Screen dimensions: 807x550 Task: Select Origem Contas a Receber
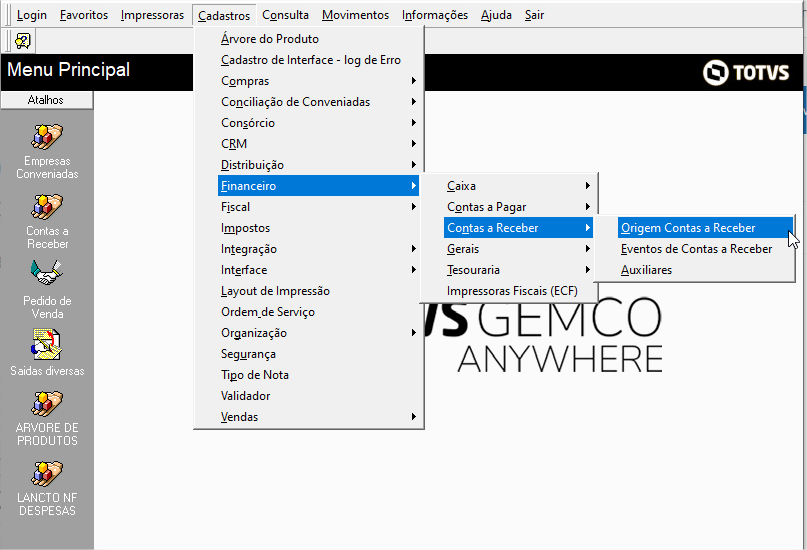click(705, 228)
